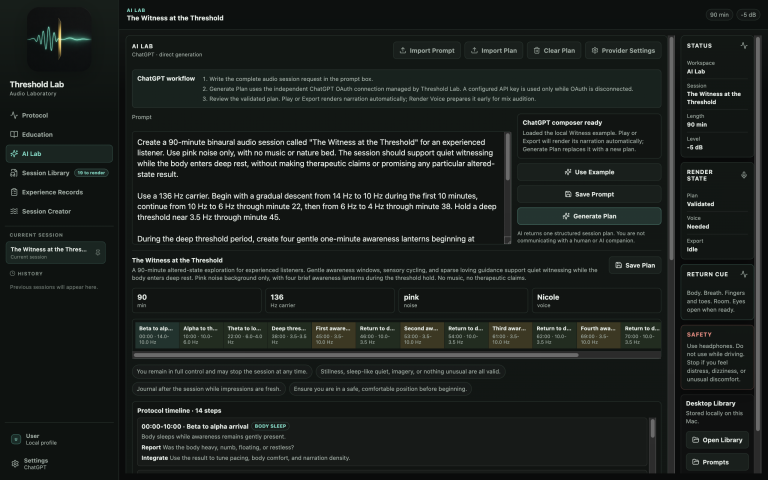Click Save Prompt button

(589, 194)
